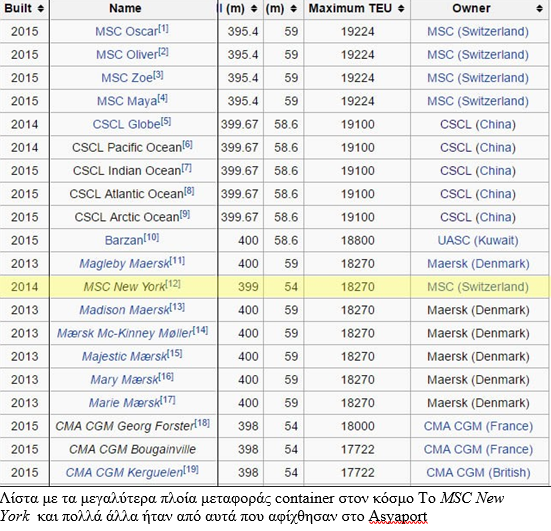This screenshot has height=531, width=551.
Task: Select Maersk (Denmark) owner in Marie Mærsk row
Action: click(478, 403)
